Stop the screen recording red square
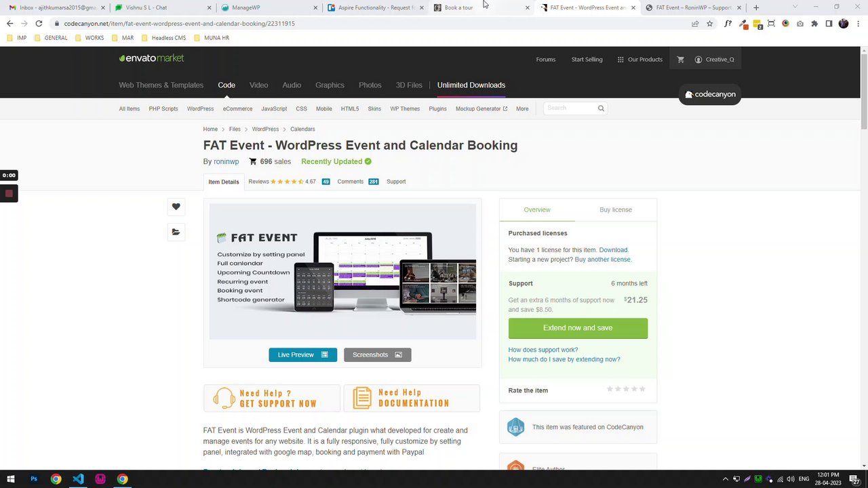This screenshot has height=488, width=868. 9,194
